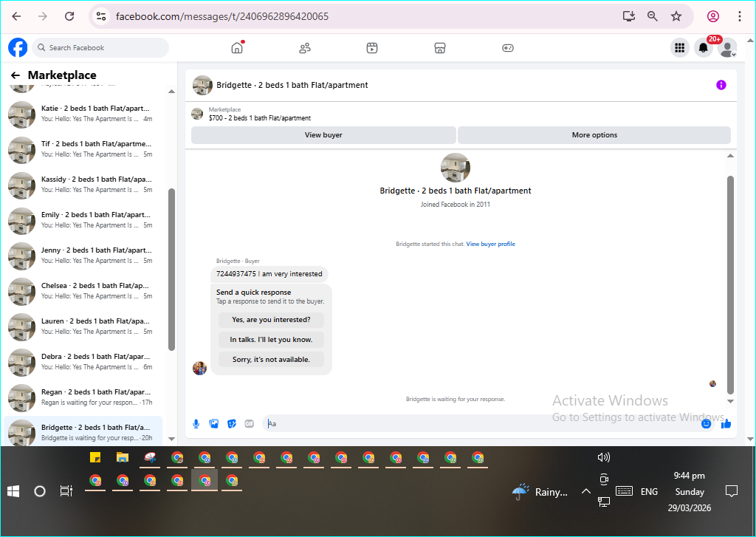Screen dimensions: 756x537
Task: Go back using the Marketplace arrow
Action: pyautogui.click(x=16, y=75)
